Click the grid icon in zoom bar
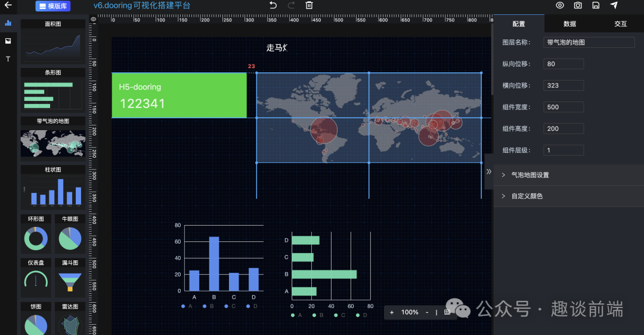This screenshot has width=644, height=335. pyautogui.click(x=447, y=312)
